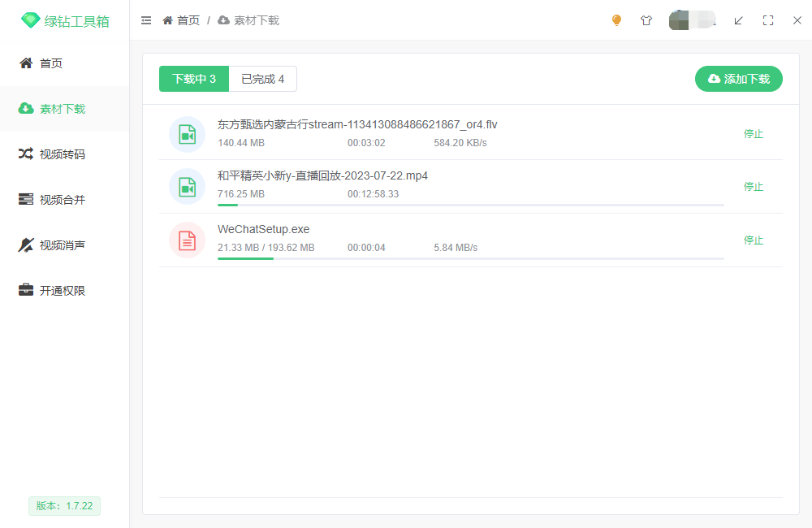812x528 pixels.
Task: Select the 下载中 tab
Action: [x=193, y=79]
